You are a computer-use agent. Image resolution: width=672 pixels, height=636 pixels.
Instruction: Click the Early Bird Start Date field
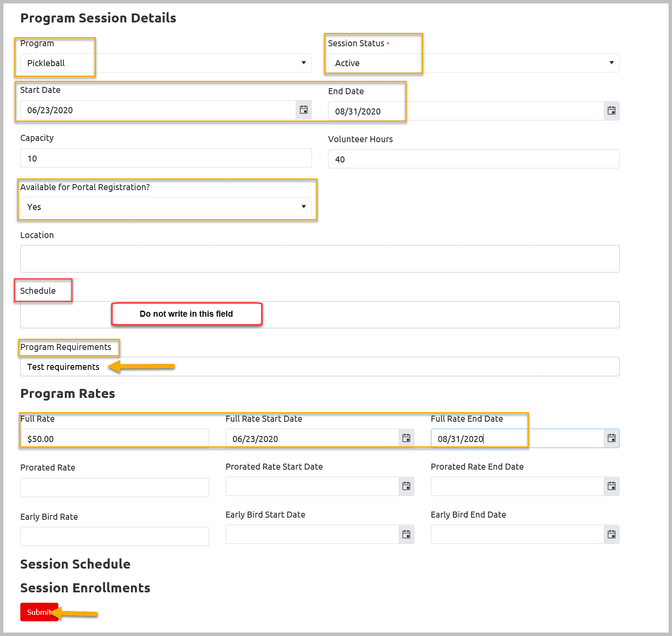pyautogui.click(x=312, y=534)
